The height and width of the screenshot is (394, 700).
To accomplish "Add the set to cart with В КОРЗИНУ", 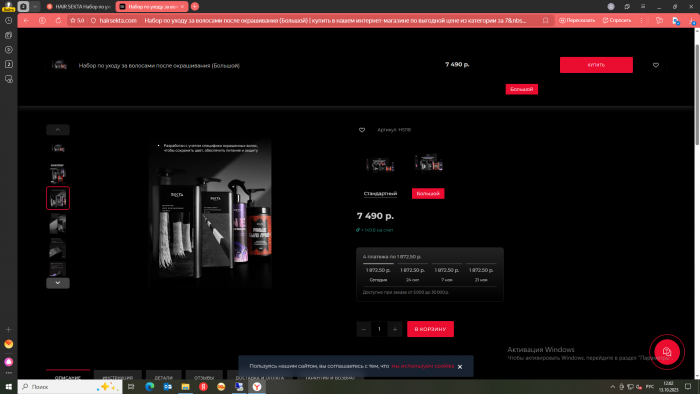I will pyautogui.click(x=430, y=329).
